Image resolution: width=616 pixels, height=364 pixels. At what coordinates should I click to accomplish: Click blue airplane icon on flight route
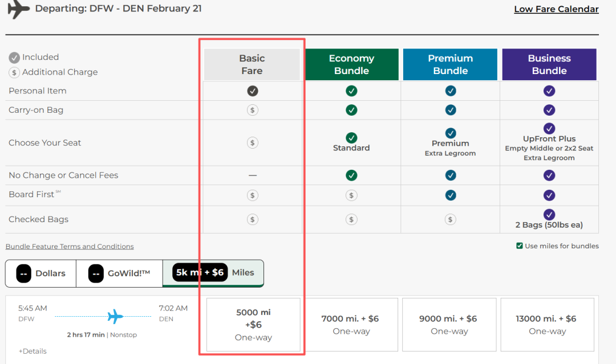[115, 316]
